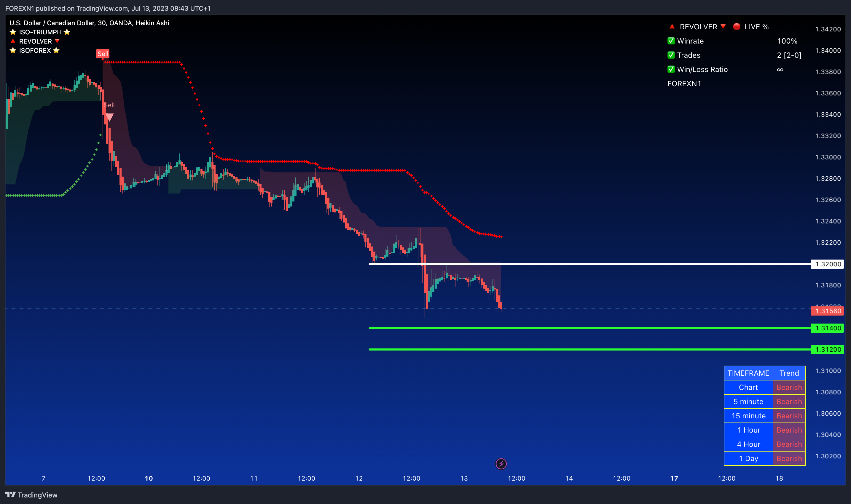Image resolution: width=851 pixels, height=504 pixels.
Task: Click the Bearish cell in the 1 Day row
Action: [789, 458]
